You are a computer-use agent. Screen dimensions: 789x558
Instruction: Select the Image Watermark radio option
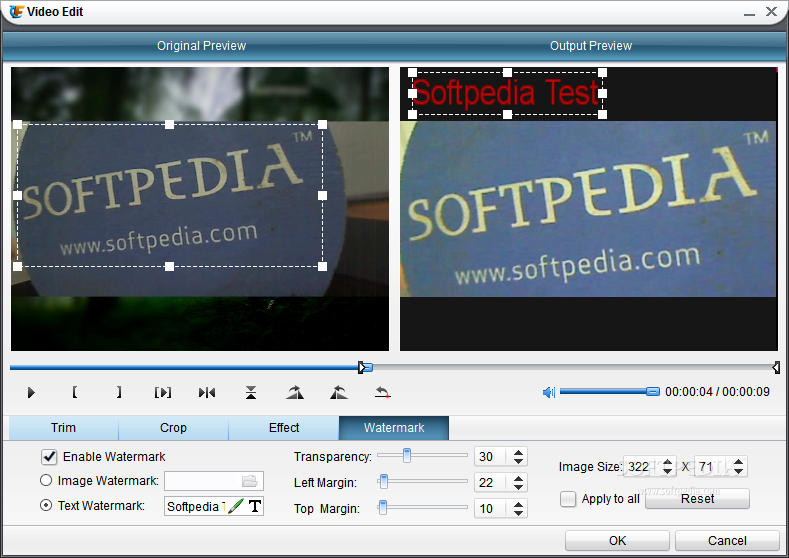pos(46,480)
